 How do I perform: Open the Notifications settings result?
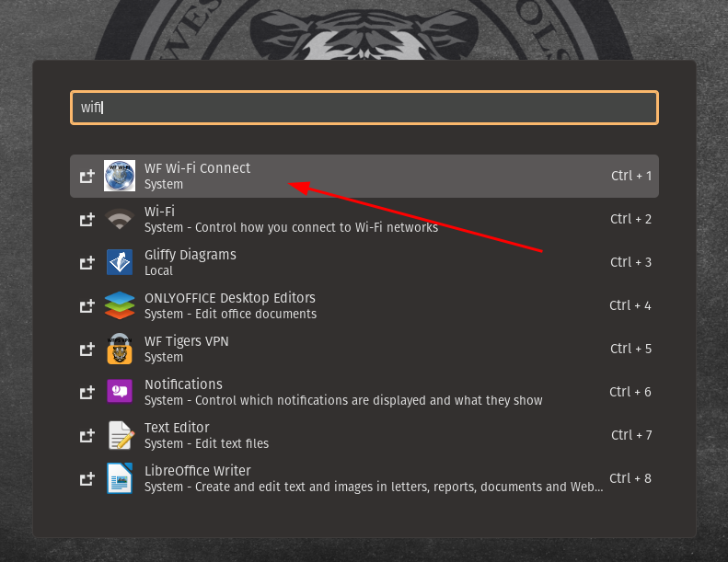[x=364, y=392]
